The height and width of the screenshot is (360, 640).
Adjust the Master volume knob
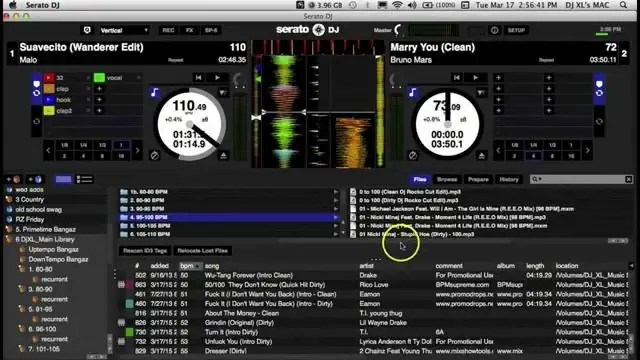tap(398, 30)
